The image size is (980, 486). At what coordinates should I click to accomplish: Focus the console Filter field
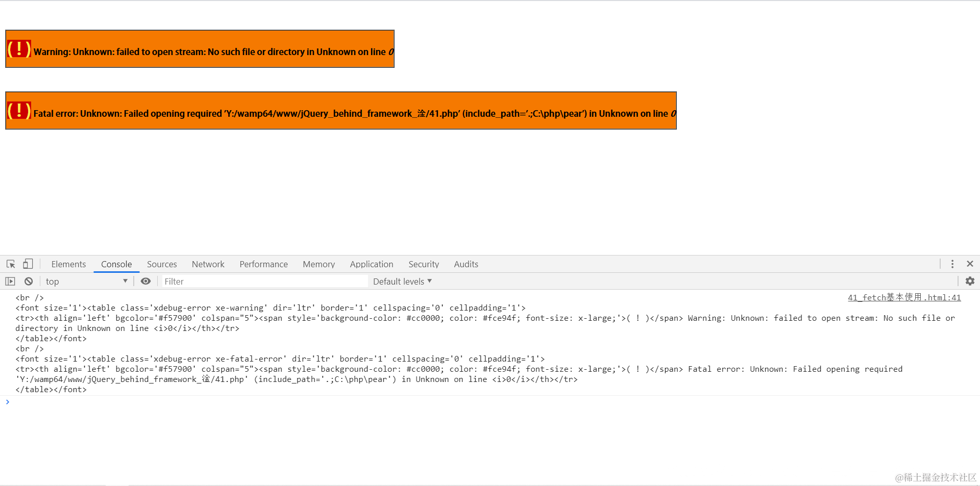(265, 282)
